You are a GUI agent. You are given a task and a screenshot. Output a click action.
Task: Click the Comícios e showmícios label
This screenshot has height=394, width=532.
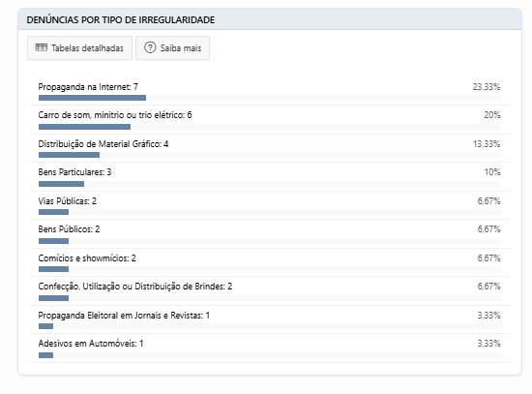click(87, 258)
